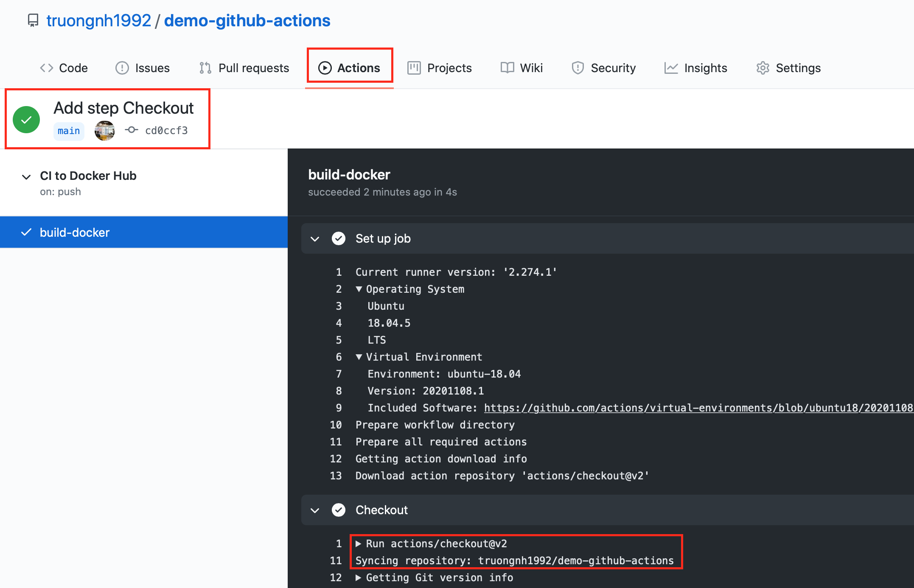Click log line 'Prepare workflow directory'
The width and height of the screenshot is (914, 588).
[435, 425]
